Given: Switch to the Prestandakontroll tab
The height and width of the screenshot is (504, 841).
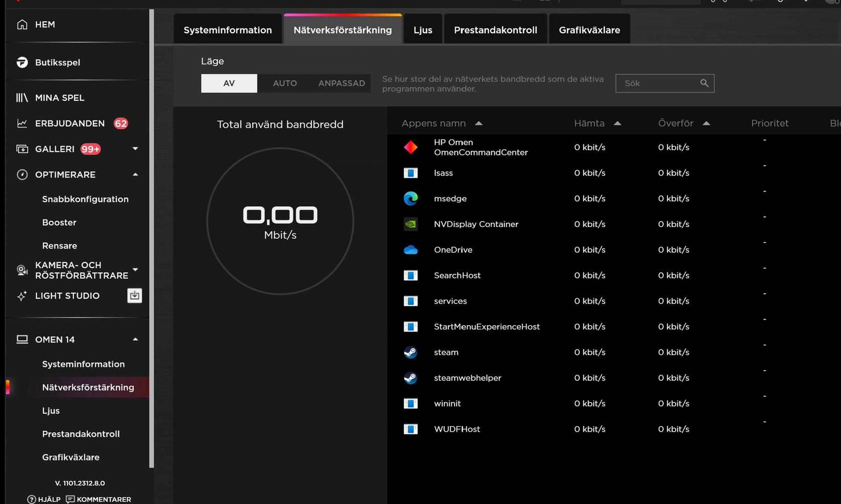Looking at the screenshot, I should pyautogui.click(x=495, y=29).
